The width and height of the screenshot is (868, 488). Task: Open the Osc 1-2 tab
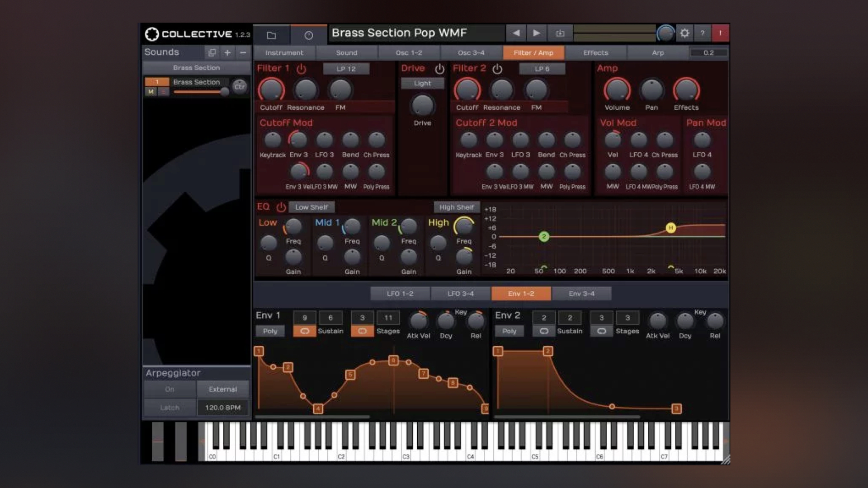pos(409,53)
